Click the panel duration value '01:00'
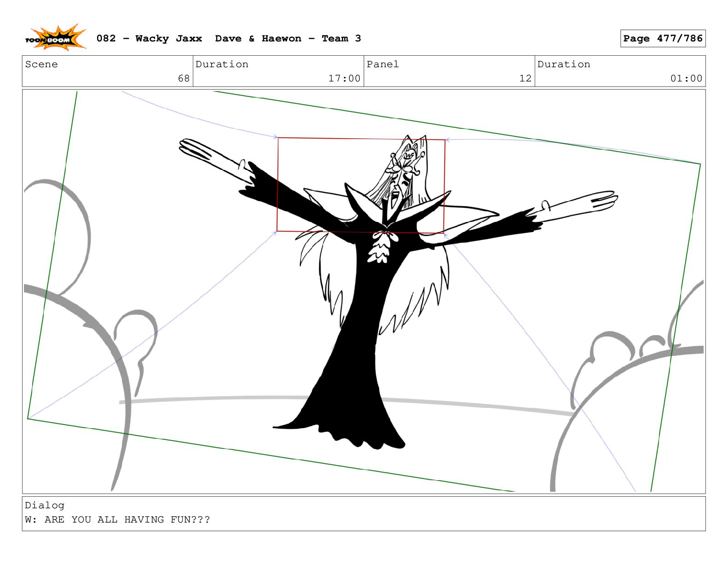Image resolution: width=728 pixels, height=564 pixels. [686, 79]
